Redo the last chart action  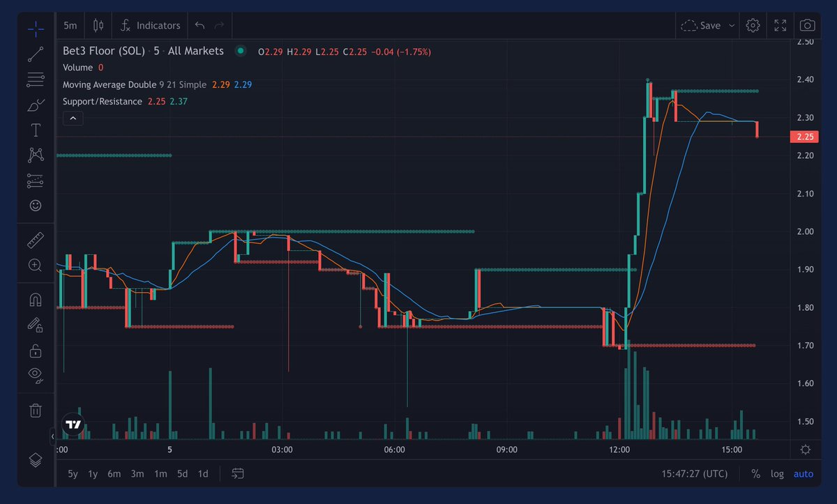click(x=220, y=25)
